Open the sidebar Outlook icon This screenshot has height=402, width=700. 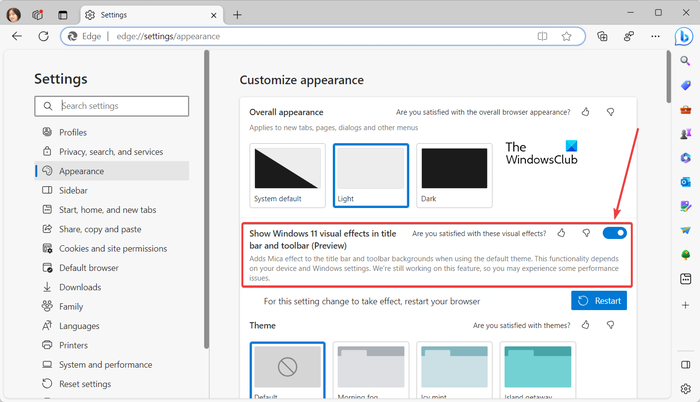686,182
